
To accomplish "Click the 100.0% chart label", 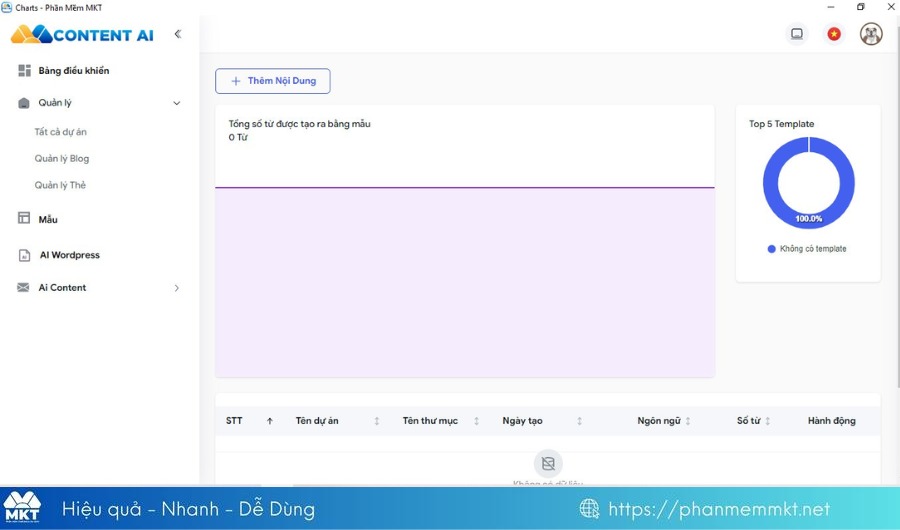I will pos(809,219).
